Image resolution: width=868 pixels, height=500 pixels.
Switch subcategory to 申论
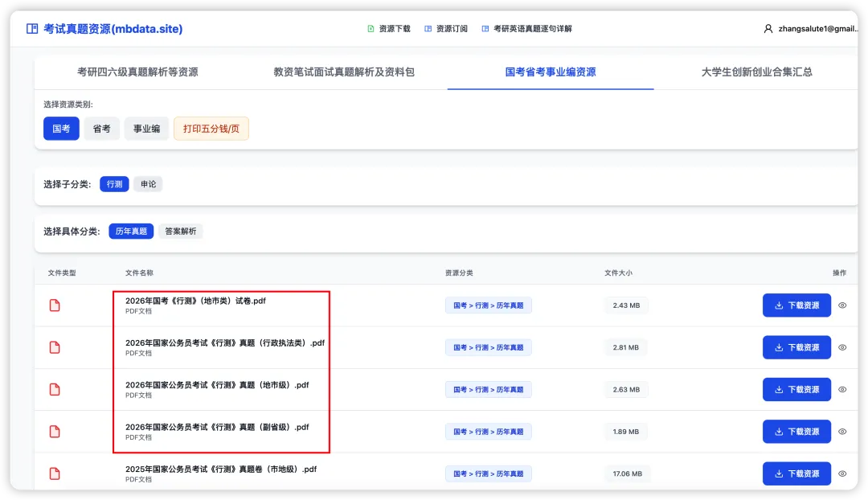148,183
